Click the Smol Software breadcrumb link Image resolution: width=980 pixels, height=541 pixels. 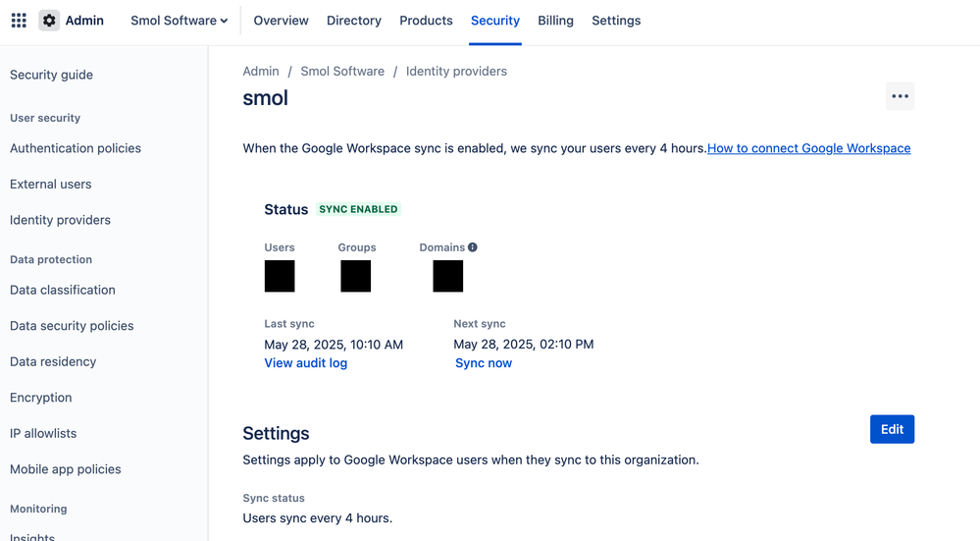pos(342,72)
